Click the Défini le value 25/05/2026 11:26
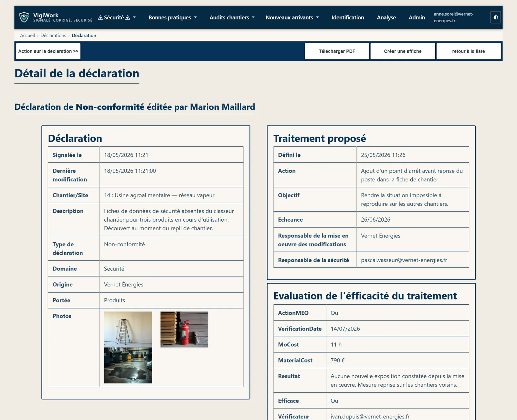The width and height of the screenshot is (517, 420). click(x=383, y=155)
